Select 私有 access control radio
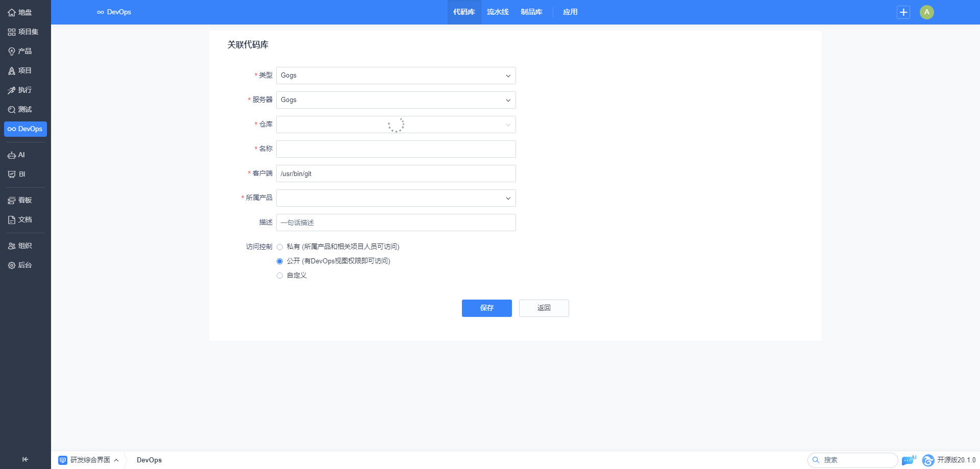The width and height of the screenshot is (980, 469). pyautogui.click(x=280, y=247)
